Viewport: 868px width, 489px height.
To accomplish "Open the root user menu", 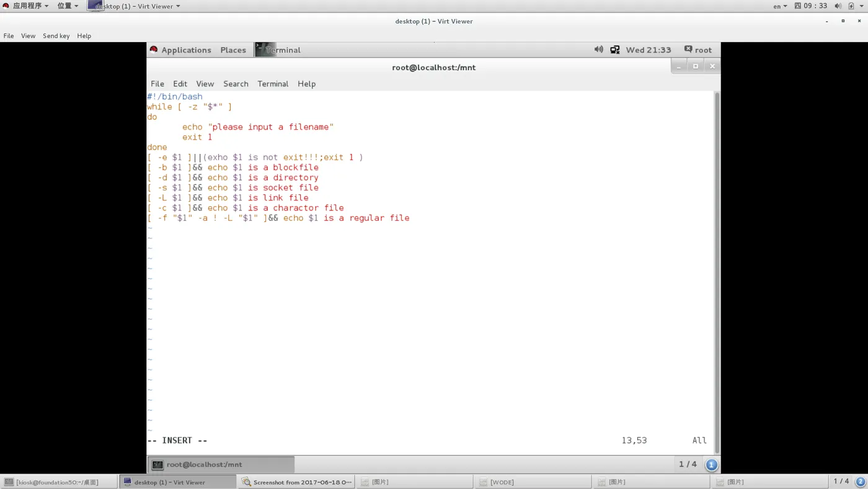I will click(x=698, y=50).
